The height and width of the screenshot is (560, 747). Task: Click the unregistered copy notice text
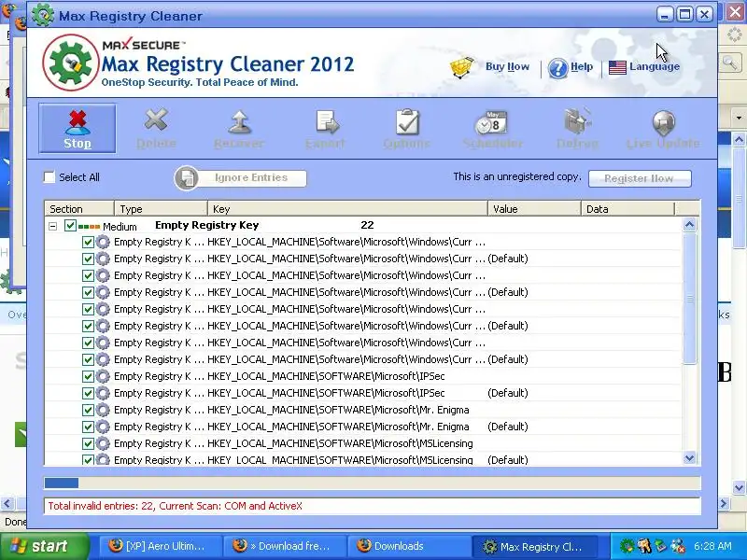point(517,176)
